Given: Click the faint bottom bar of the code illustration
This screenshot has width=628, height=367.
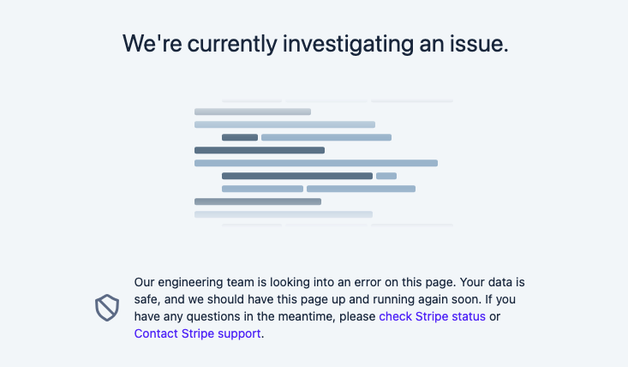Looking at the screenshot, I should point(284,214).
